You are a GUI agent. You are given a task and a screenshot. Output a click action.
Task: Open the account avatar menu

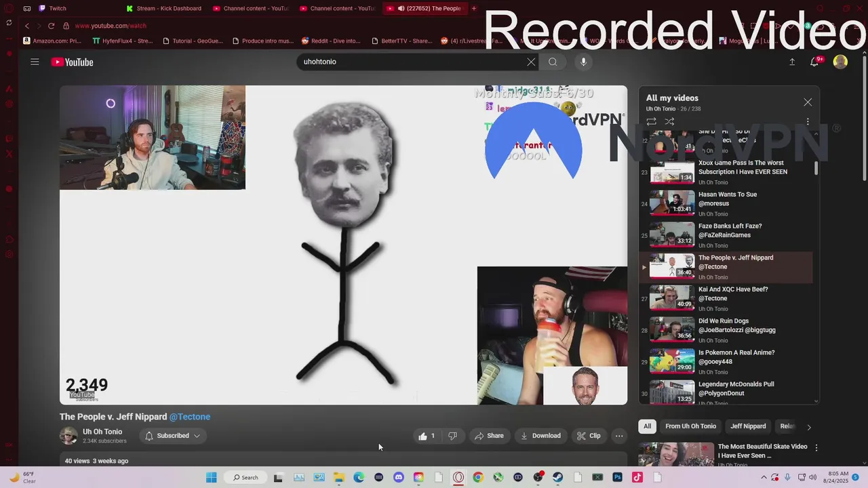coord(840,62)
